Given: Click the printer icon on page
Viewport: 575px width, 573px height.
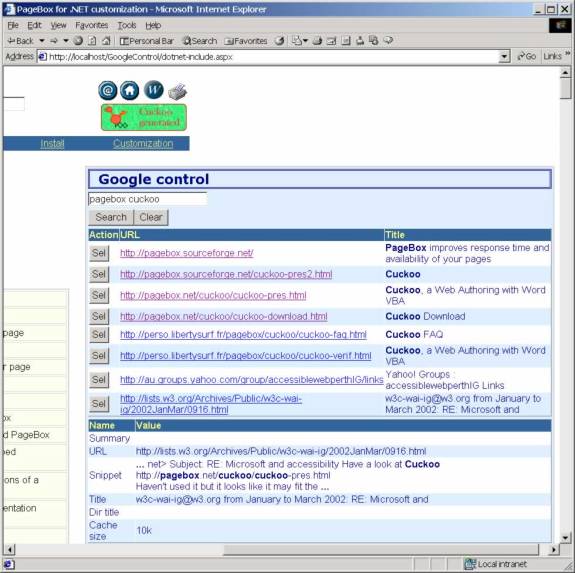Looking at the screenshot, I should [178, 91].
